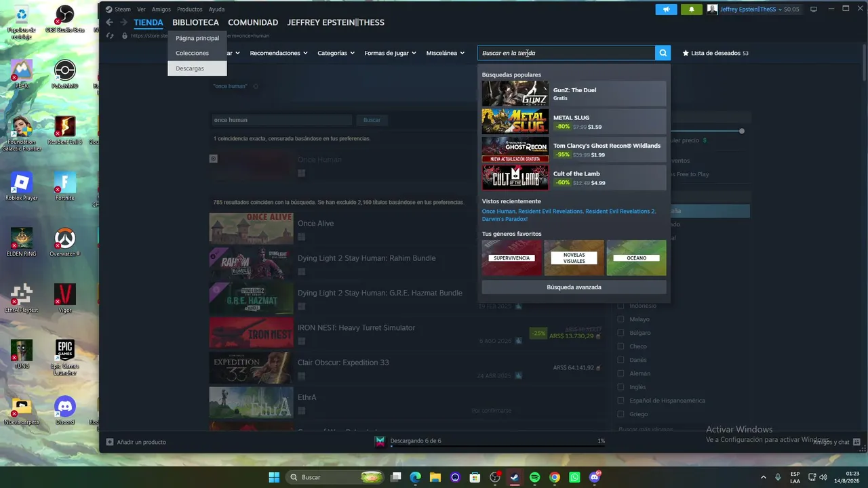Expand the Categorías store menu
Image resolution: width=868 pixels, height=488 pixels.
coord(336,53)
